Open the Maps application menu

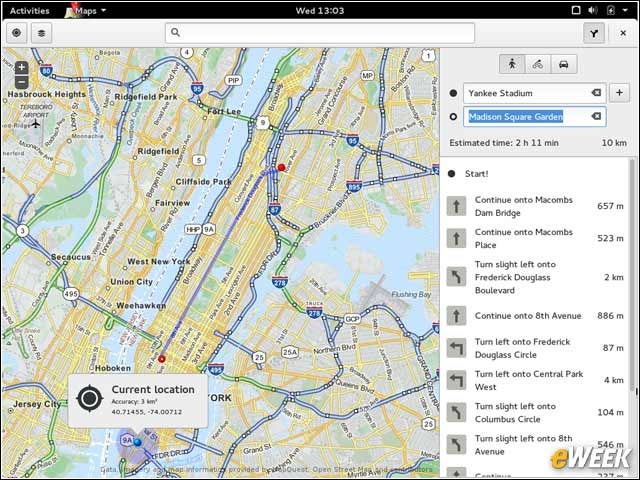pyautogui.click(x=86, y=11)
